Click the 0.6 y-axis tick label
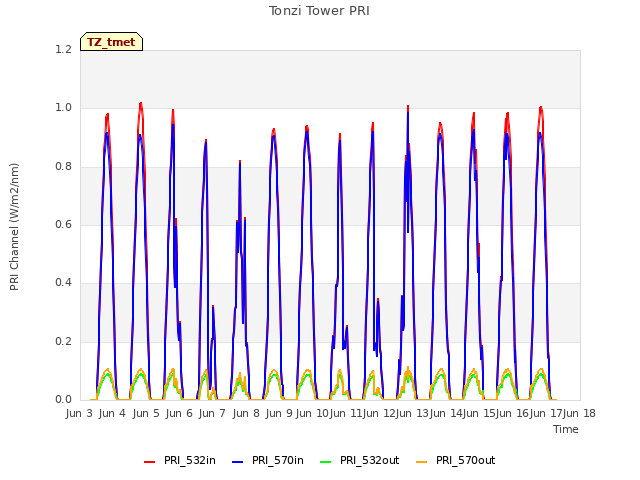This screenshot has height=480, width=640. pyautogui.click(x=63, y=224)
